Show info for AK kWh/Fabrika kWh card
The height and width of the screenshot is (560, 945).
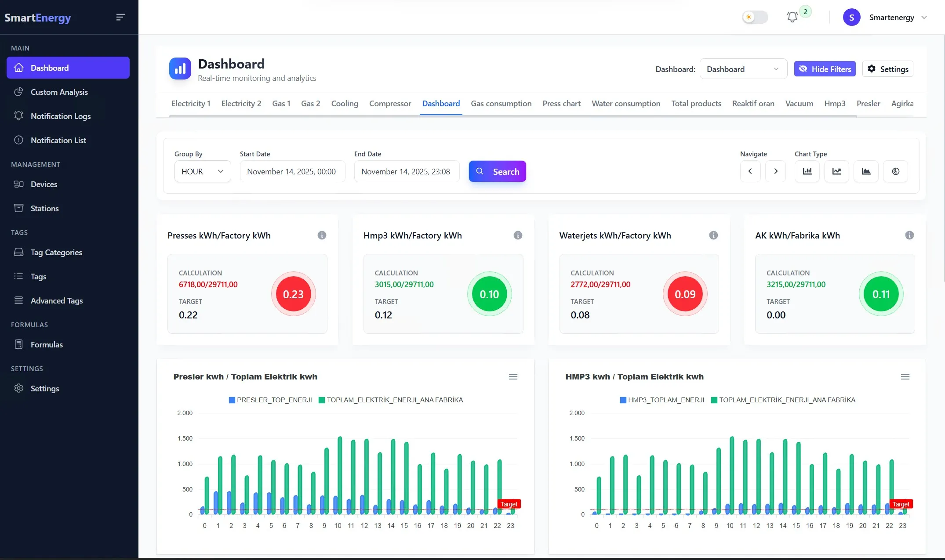[909, 235]
